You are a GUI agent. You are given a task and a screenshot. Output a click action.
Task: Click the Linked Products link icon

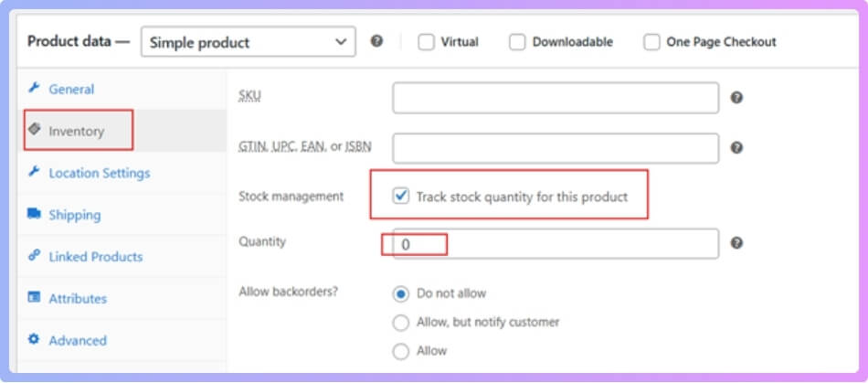[34, 255]
